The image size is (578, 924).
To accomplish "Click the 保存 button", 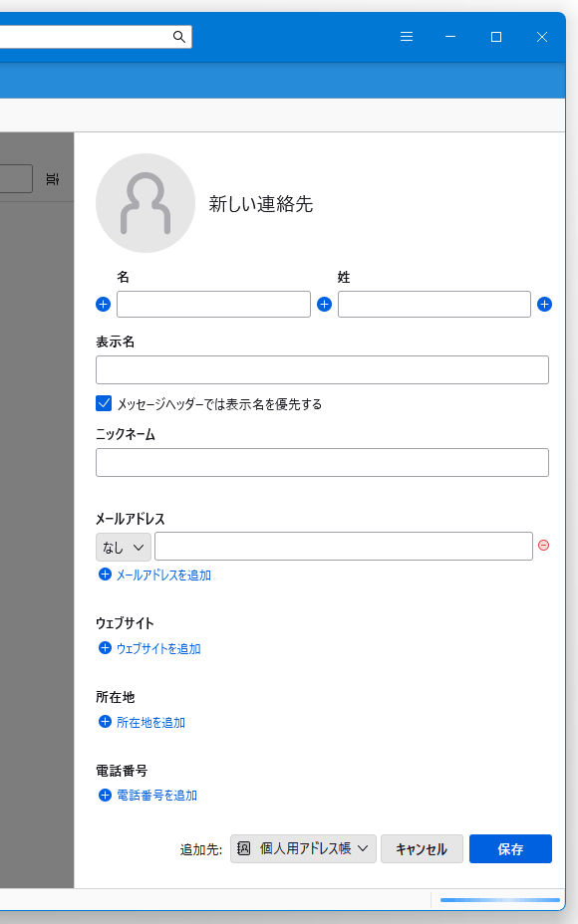I will click(511, 848).
